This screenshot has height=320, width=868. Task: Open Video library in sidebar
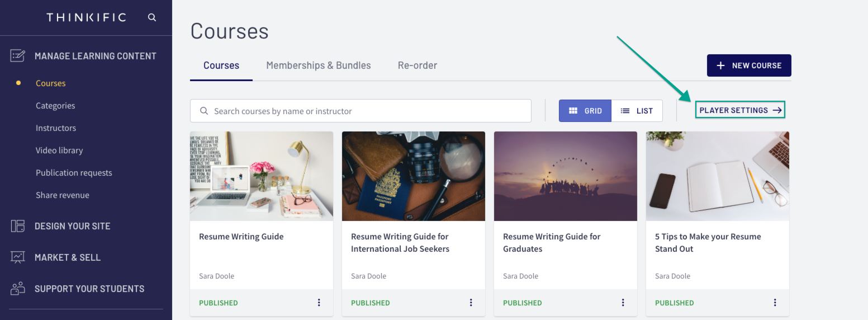pyautogui.click(x=59, y=150)
